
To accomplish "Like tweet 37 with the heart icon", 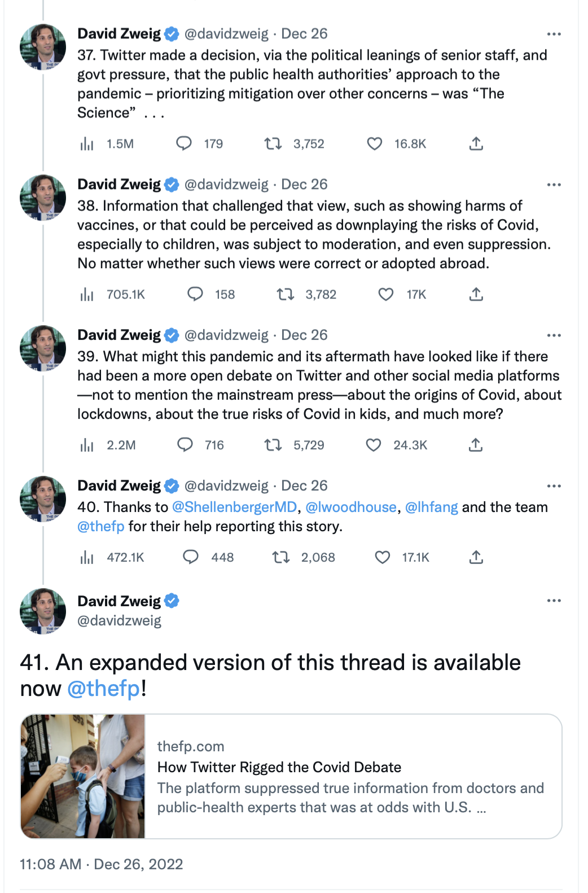I will click(x=375, y=144).
